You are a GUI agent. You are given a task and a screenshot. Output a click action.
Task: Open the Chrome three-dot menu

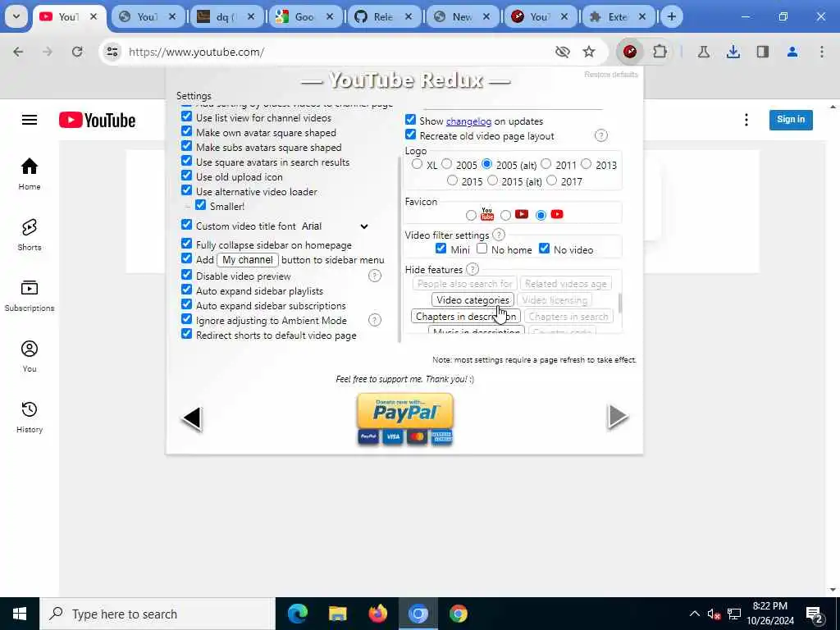822,52
